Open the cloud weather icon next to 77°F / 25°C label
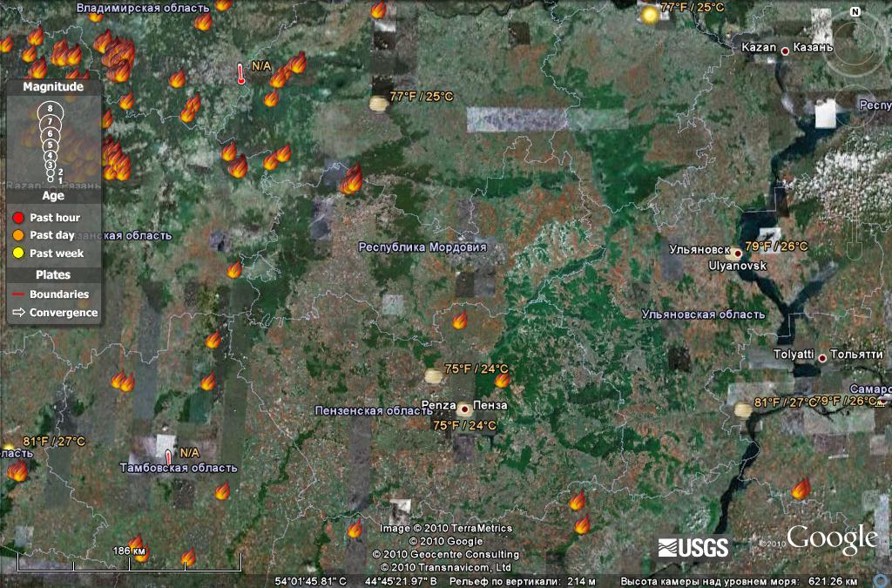The width and height of the screenshot is (892, 588). (379, 104)
